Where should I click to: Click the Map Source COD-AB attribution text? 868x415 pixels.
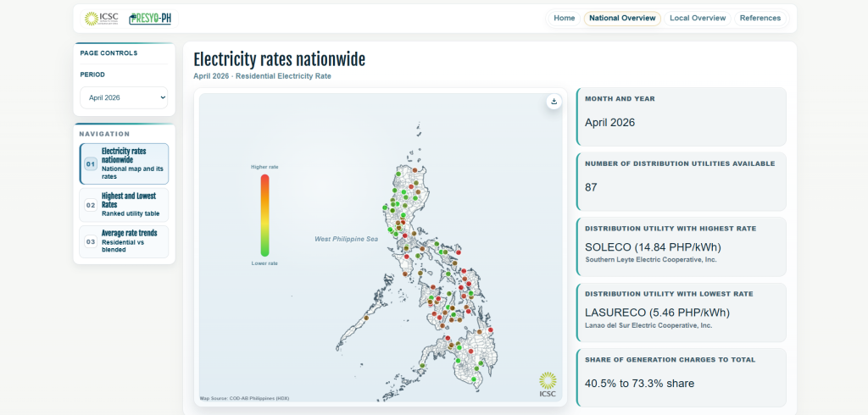coord(244,398)
